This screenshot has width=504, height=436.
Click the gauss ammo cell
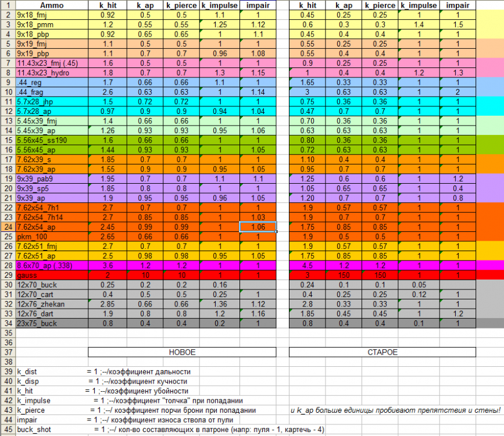[52, 275]
